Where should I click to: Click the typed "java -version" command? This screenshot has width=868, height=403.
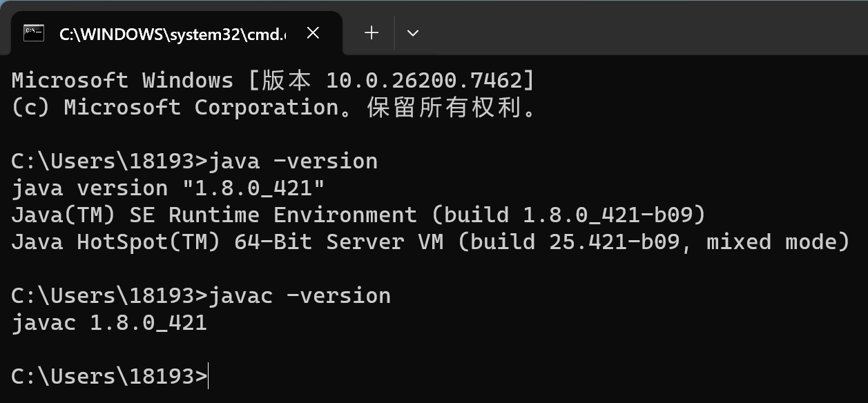[293, 161]
